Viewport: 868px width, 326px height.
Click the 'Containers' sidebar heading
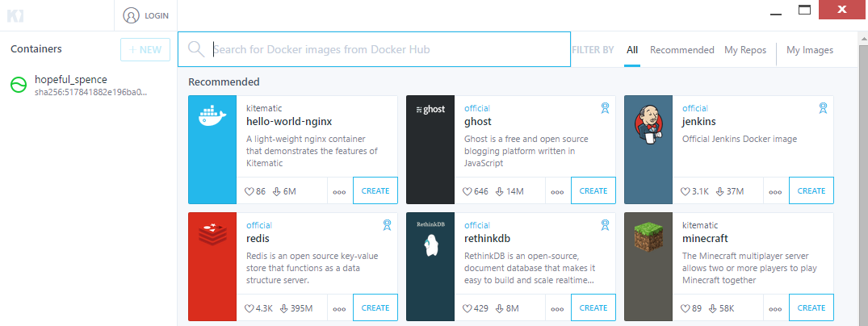click(x=36, y=48)
